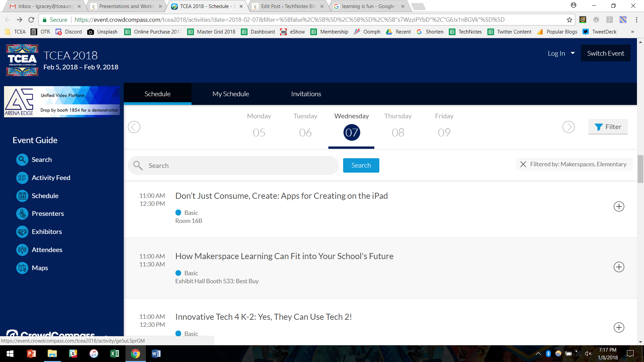The height and width of the screenshot is (362, 644).
Task: Add Innovative Tech 4 K-2 session
Action: point(619,327)
